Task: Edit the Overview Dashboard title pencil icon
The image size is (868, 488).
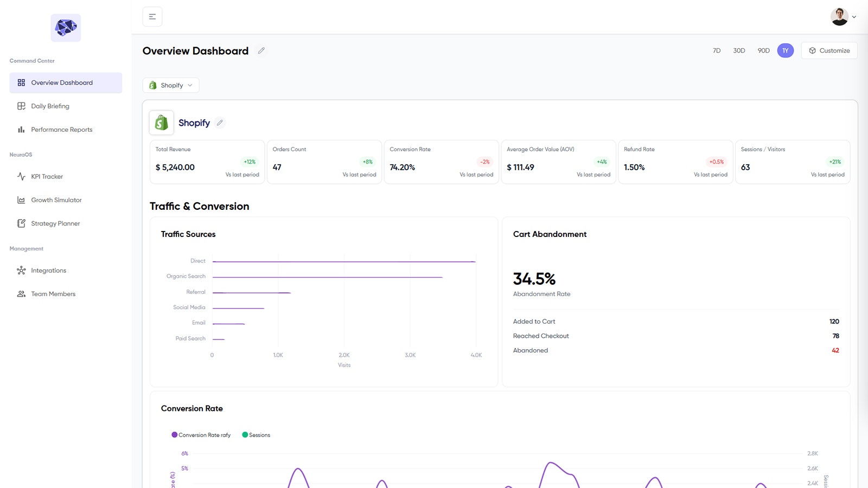Action: [x=261, y=50]
